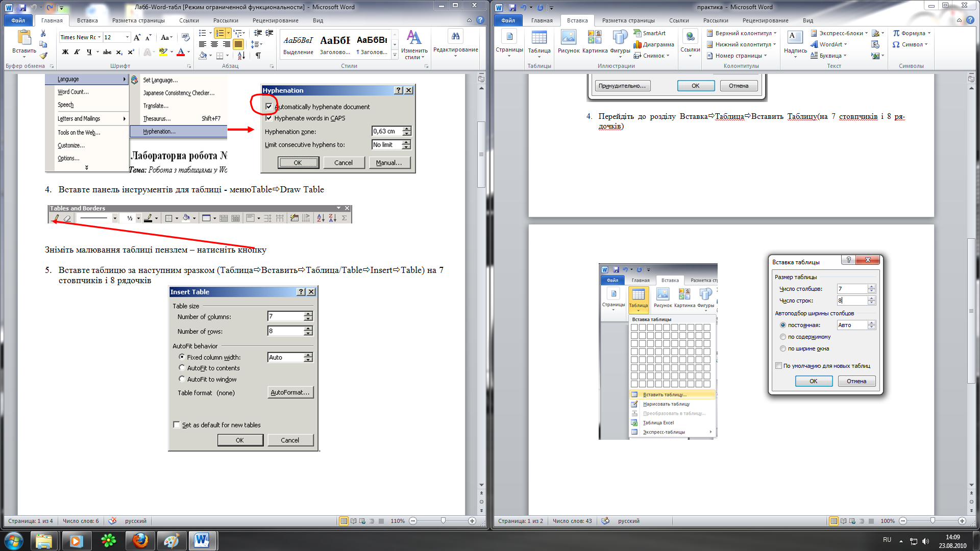Toggle Justify alignment
Screen dimensions: 980x551
click(x=238, y=44)
